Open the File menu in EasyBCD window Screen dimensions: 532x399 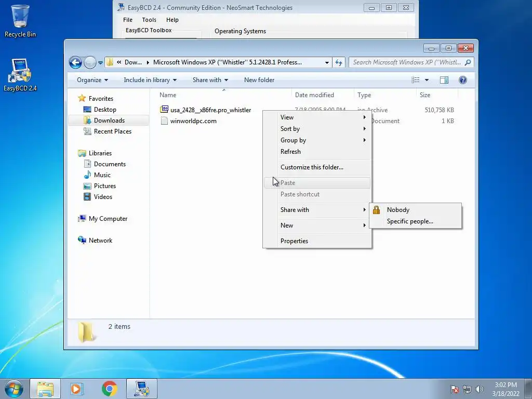[128, 20]
